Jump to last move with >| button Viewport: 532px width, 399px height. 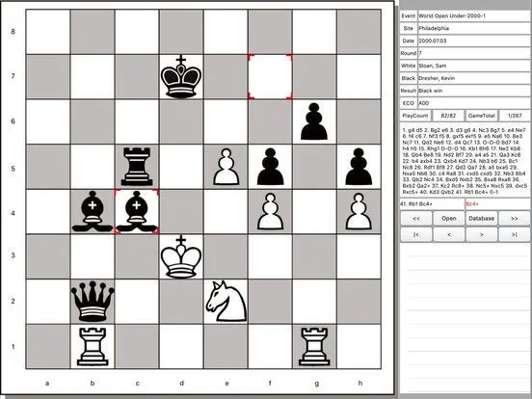(x=514, y=234)
